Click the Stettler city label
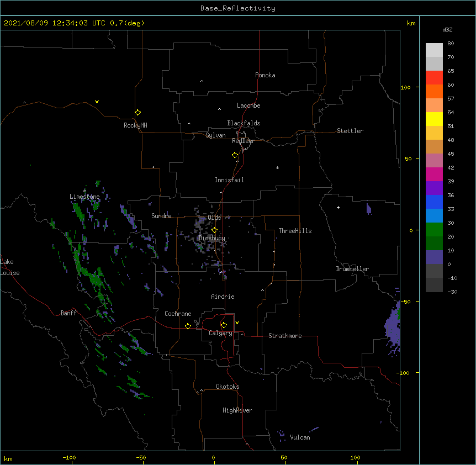 pyautogui.click(x=350, y=131)
